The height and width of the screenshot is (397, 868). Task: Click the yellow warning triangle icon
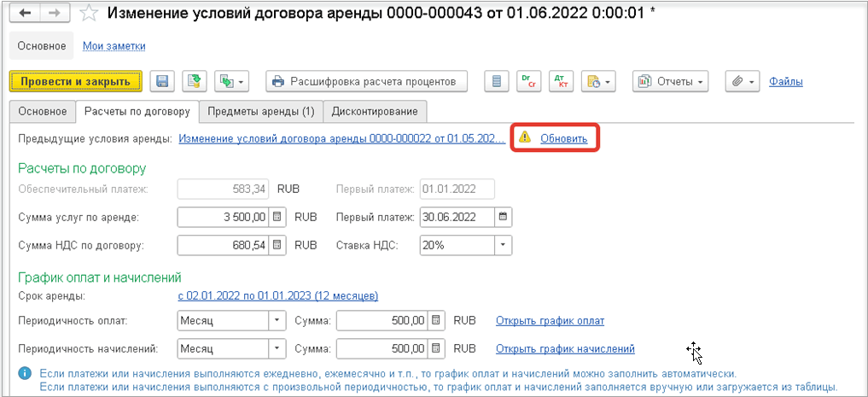524,137
